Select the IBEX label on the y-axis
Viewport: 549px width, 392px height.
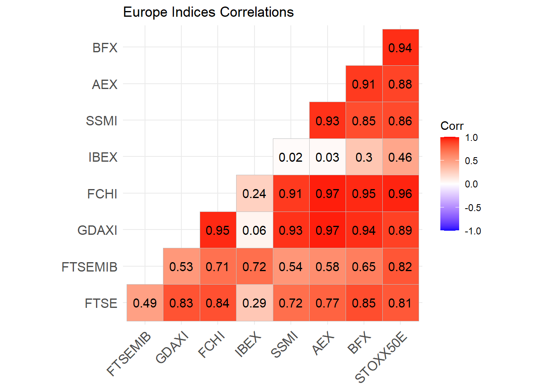pyautogui.click(x=103, y=157)
